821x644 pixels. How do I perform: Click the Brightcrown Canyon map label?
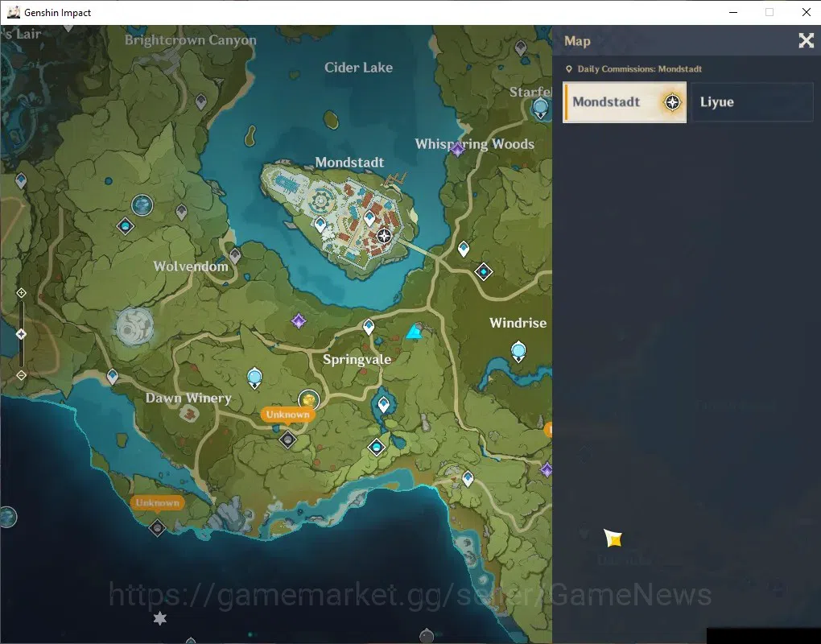pyautogui.click(x=191, y=40)
